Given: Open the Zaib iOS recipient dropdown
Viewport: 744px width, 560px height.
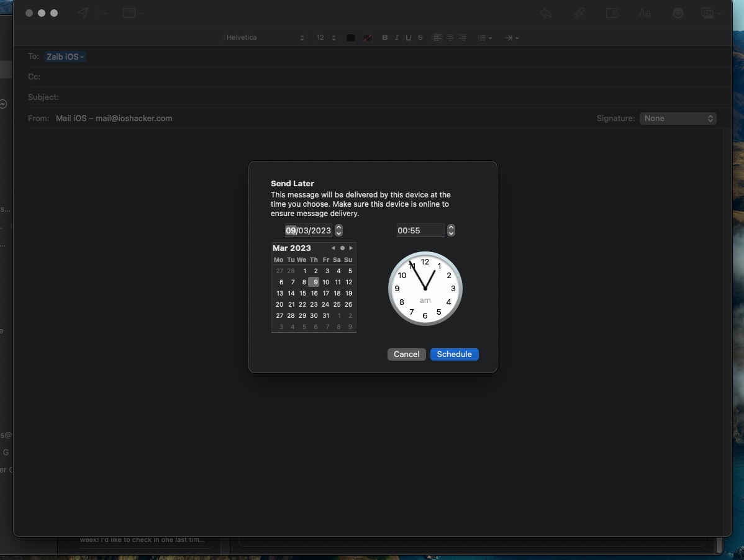Looking at the screenshot, I should pos(65,56).
